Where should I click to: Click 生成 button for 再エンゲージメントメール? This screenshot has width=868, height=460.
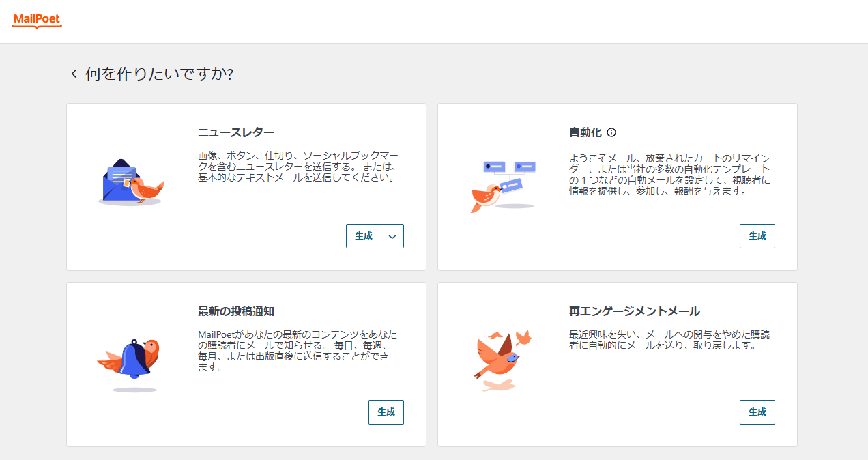point(757,412)
